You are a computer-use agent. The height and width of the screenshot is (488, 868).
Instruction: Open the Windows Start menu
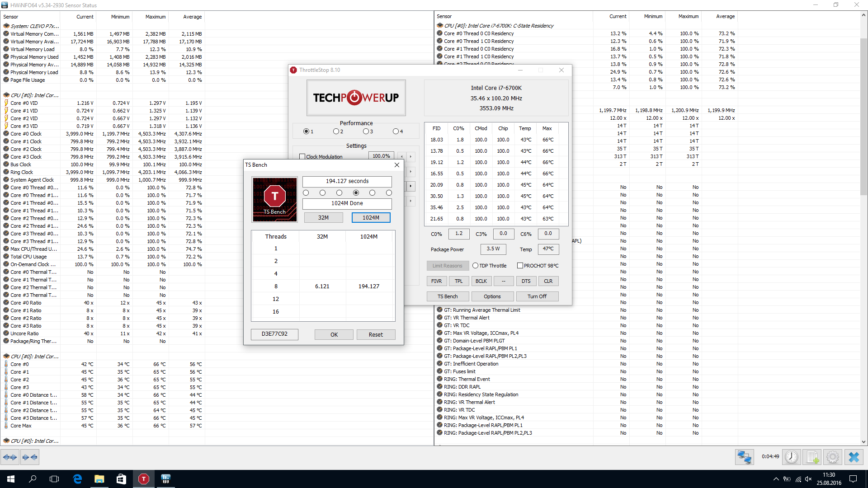[11, 479]
